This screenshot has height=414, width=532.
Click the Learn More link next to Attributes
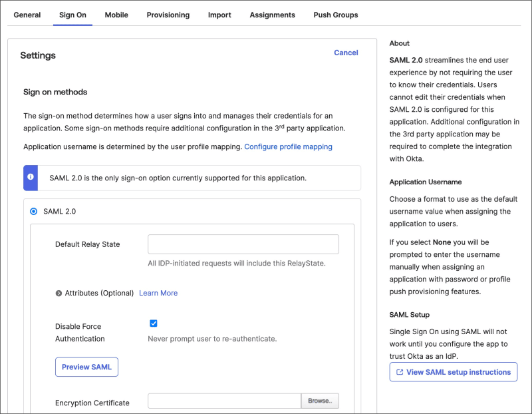[x=158, y=293]
